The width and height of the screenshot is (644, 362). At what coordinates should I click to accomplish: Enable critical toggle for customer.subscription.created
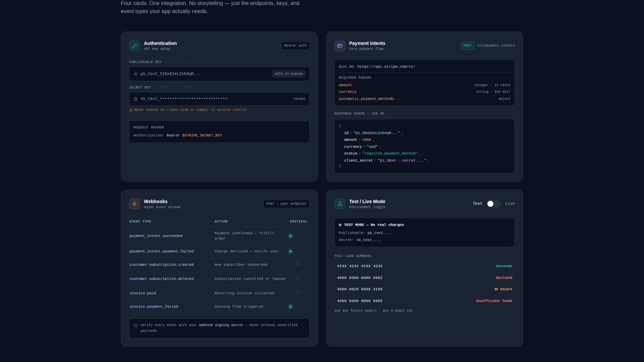tap(299, 264)
